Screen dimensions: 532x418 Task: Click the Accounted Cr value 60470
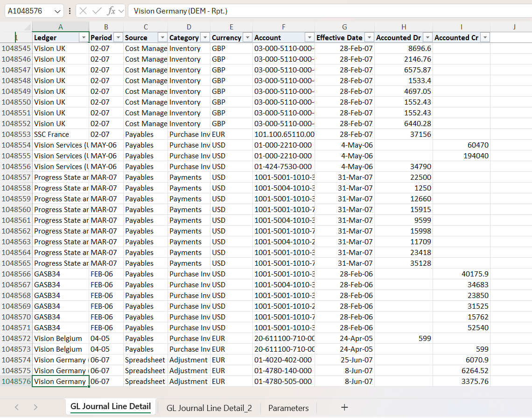[x=462, y=145]
